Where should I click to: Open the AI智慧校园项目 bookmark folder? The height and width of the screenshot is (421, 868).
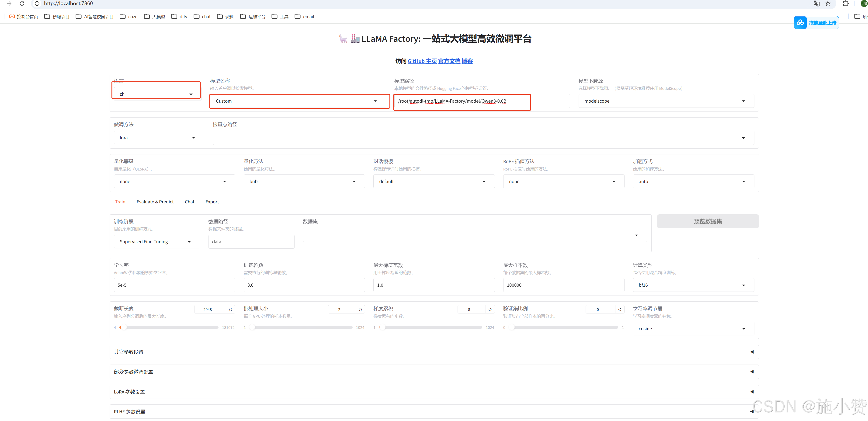94,17
